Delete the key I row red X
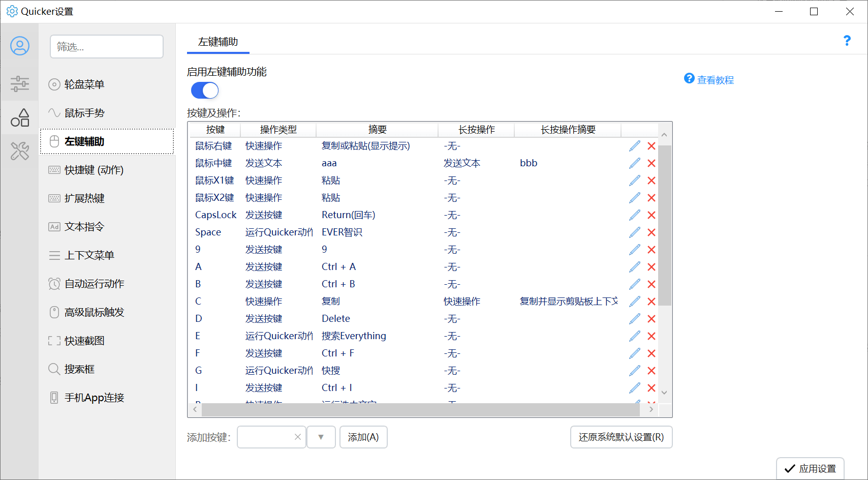The width and height of the screenshot is (868, 480). [x=652, y=388]
